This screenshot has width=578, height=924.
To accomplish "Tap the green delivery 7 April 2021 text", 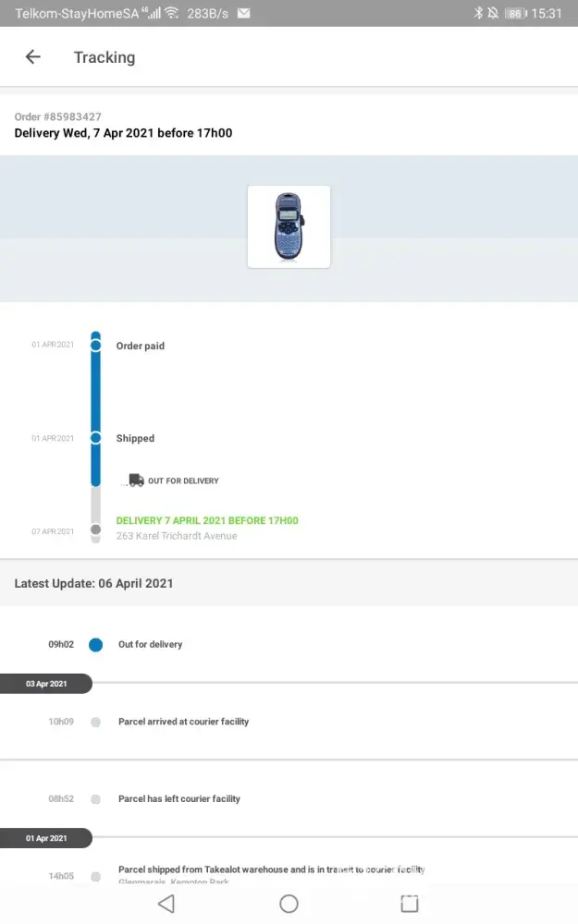I will [207, 521].
